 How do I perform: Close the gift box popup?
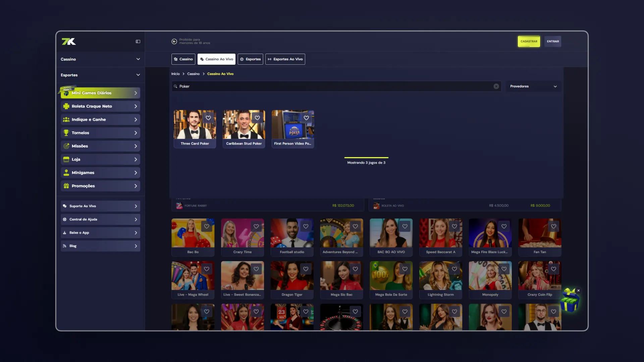pos(578,291)
